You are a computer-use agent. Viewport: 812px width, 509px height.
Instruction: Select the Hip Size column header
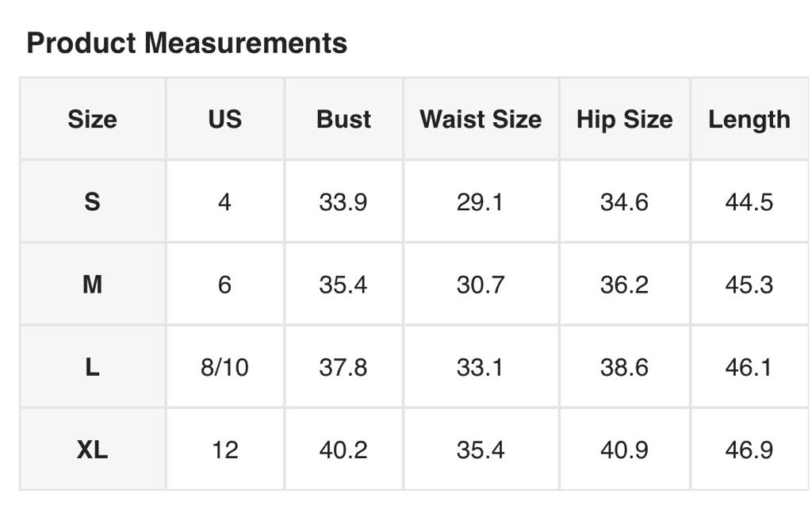tap(624, 119)
